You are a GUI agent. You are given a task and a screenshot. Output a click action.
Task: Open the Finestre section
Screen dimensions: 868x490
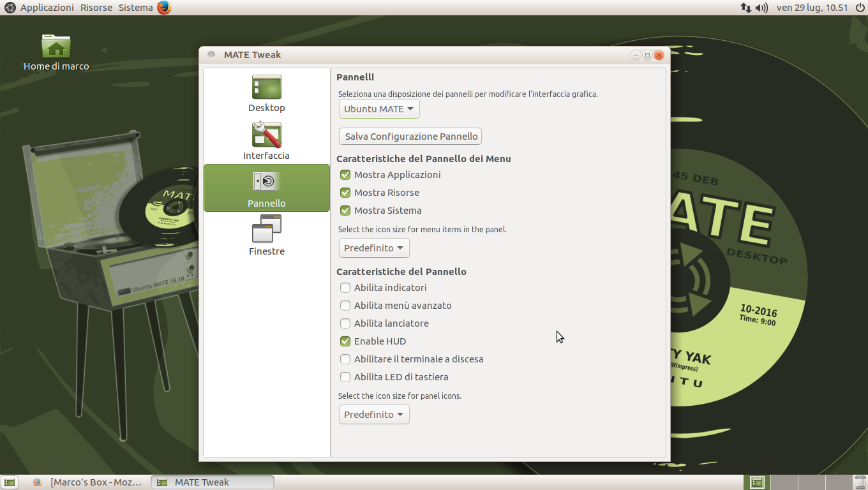[267, 236]
